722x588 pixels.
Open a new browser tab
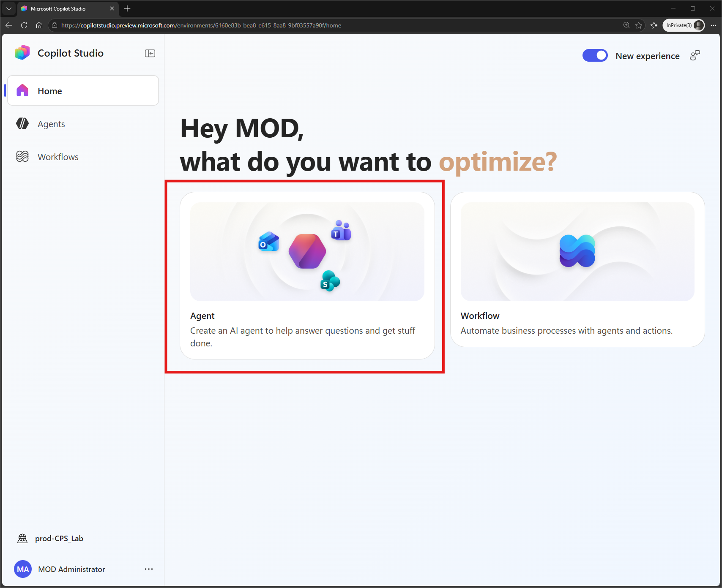point(127,8)
